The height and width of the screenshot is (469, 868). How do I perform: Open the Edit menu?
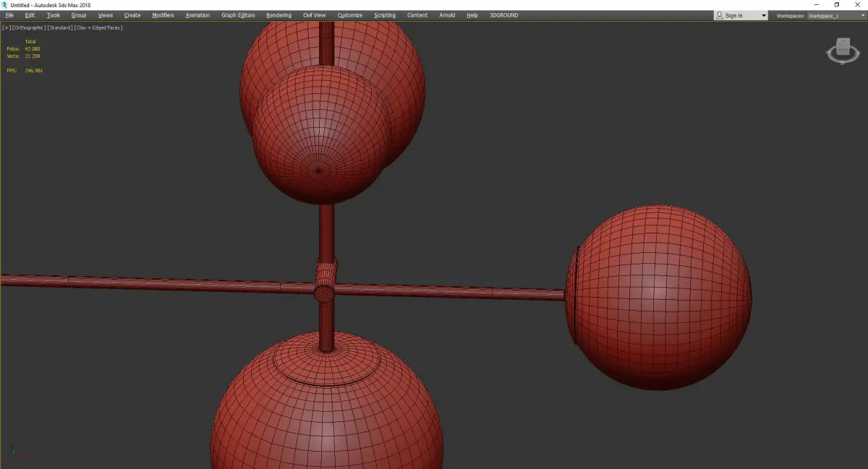pos(30,15)
